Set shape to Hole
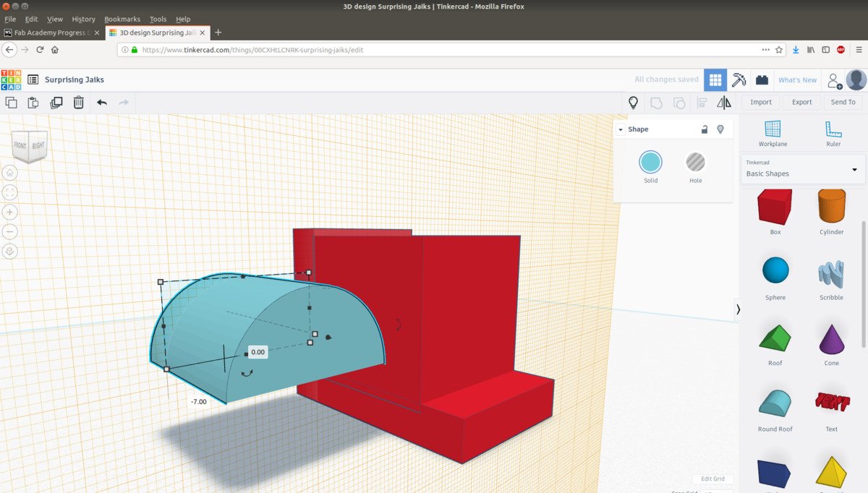Viewport: 868px width, 493px height. coord(695,162)
